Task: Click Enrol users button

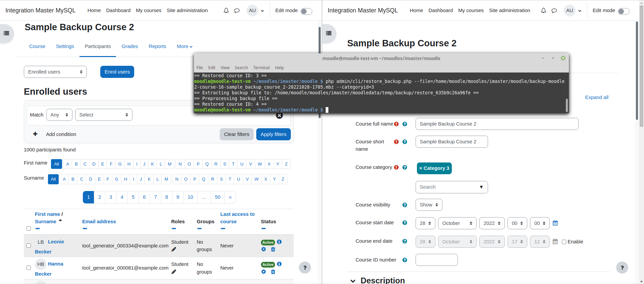Action: point(117,72)
